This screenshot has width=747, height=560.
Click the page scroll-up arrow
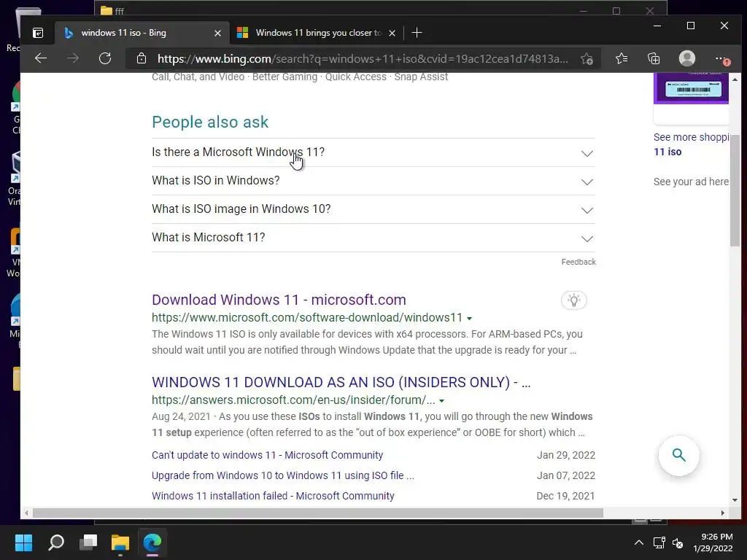pyautogui.click(x=735, y=79)
